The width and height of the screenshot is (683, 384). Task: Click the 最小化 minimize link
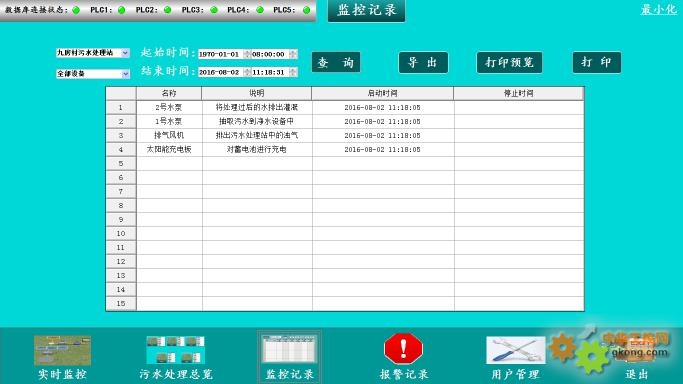[x=658, y=10]
